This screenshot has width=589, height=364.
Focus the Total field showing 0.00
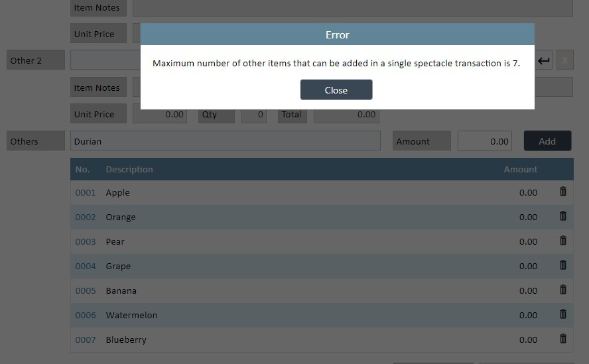point(346,115)
